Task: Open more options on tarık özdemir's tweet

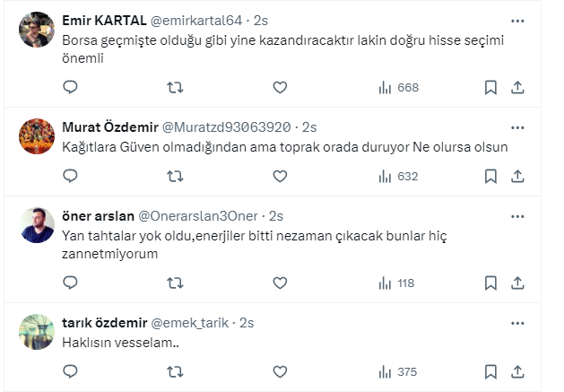Action: [x=517, y=322]
